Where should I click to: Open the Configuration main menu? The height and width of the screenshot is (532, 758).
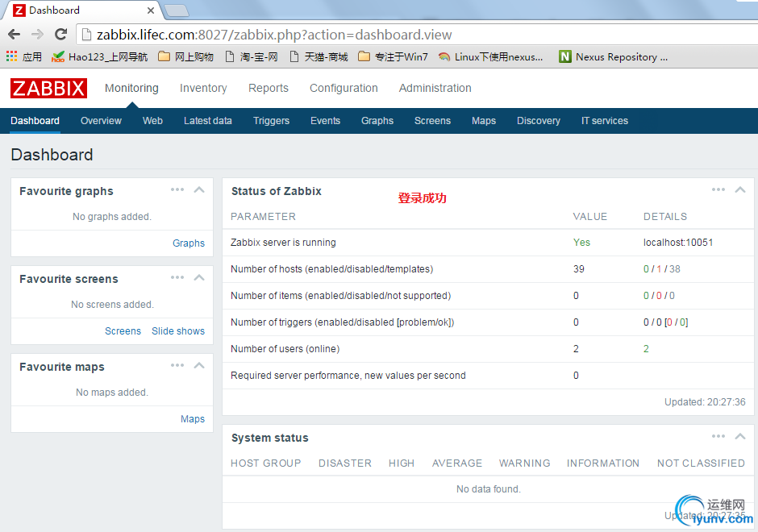pos(344,88)
